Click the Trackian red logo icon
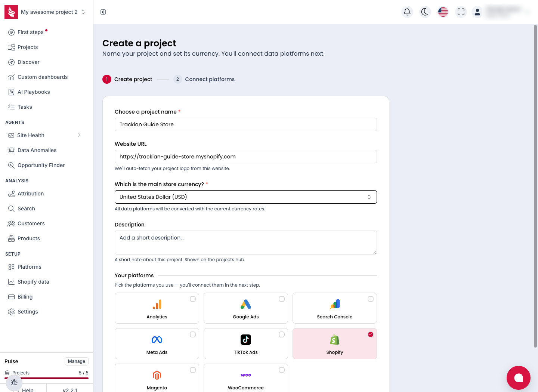 [11, 12]
